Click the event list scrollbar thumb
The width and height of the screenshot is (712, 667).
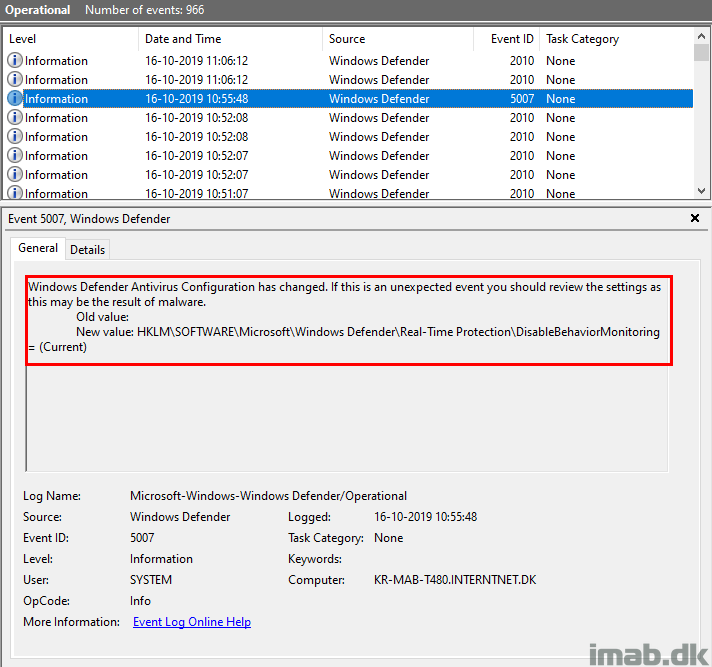pyautogui.click(x=701, y=52)
